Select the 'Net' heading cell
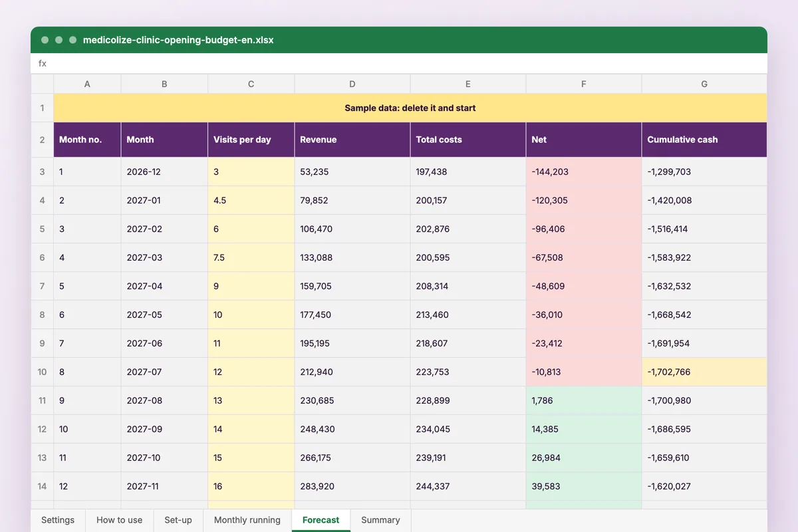This screenshot has height=532, width=798. (584, 140)
